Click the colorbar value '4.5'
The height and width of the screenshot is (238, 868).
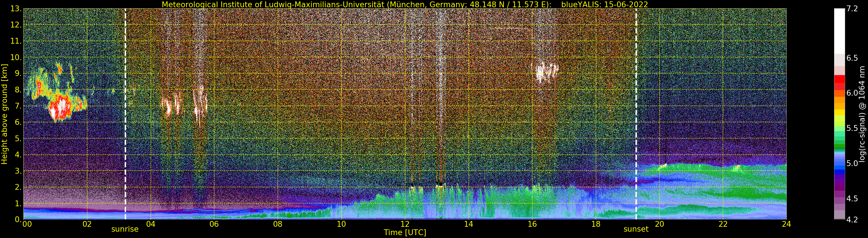point(852,199)
